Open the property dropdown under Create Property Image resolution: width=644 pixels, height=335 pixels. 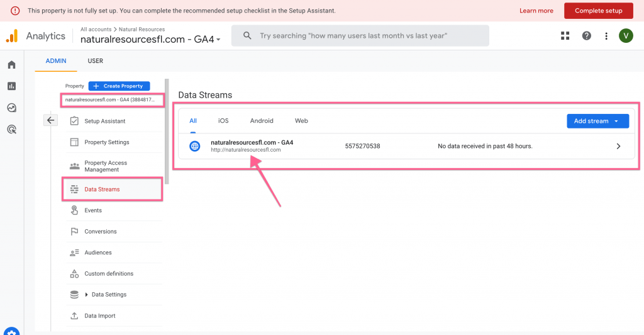click(x=113, y=100)
